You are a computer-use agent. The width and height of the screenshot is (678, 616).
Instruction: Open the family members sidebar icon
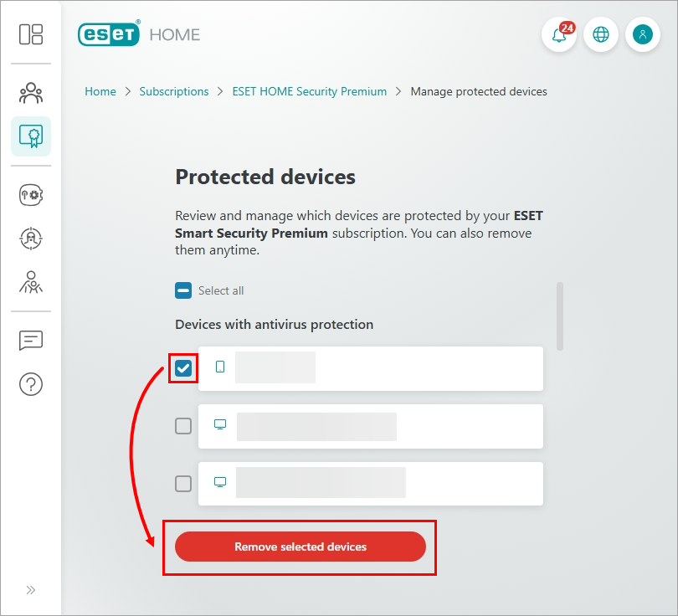point(31,92)
